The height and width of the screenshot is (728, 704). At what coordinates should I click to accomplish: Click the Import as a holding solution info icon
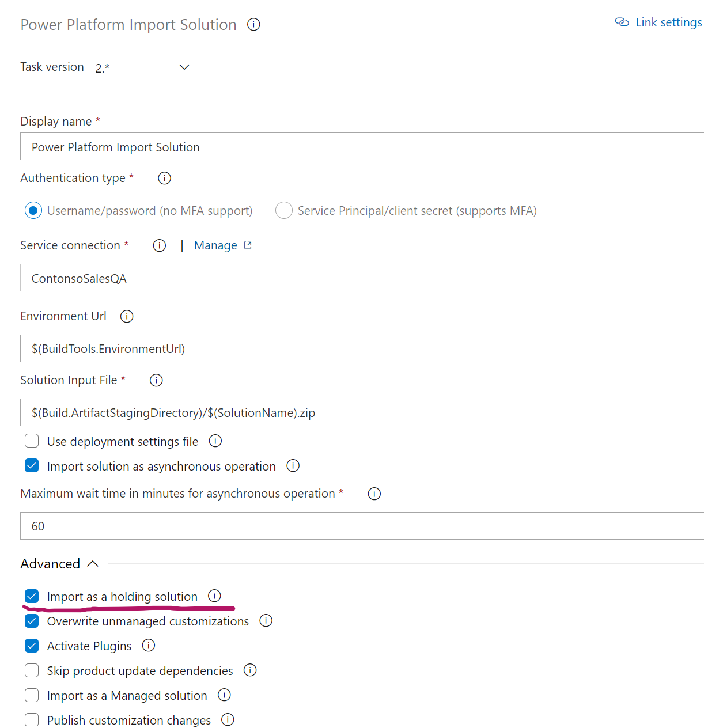pyautogui.click(x=214, y=596)
